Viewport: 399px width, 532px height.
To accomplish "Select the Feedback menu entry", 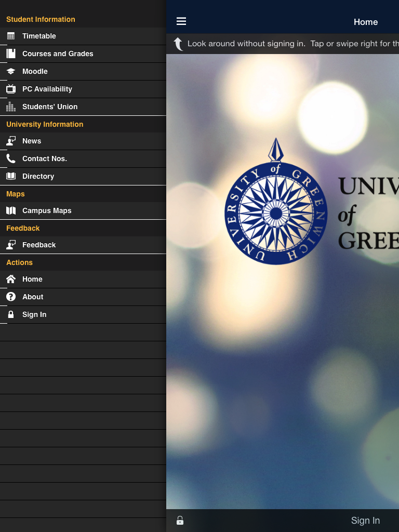I will (x=83, y=245).
